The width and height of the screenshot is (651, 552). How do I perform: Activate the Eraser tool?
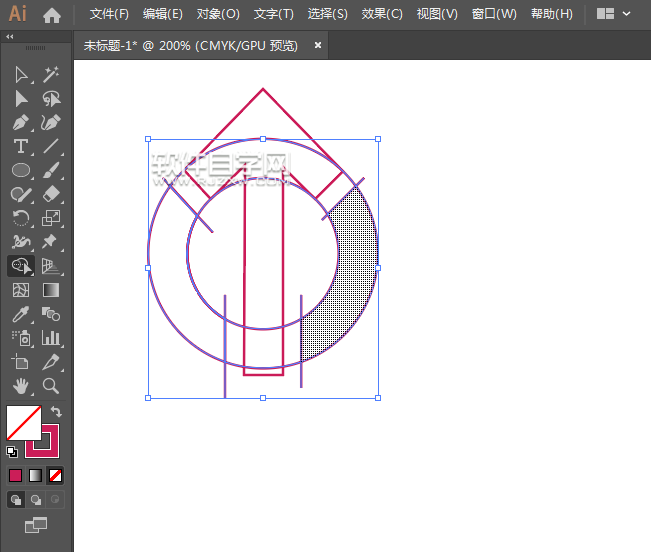click(x=51, y=195)
